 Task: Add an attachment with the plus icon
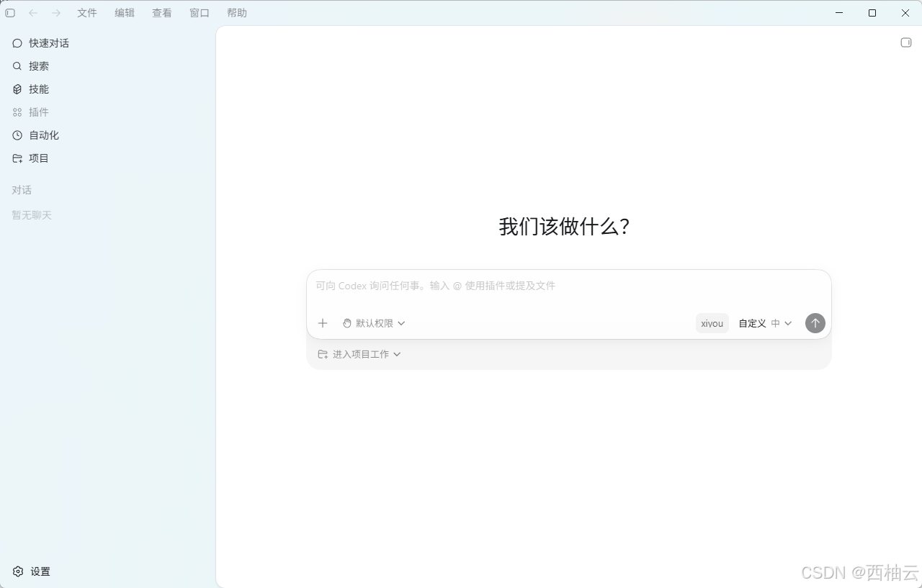point(323,323)
